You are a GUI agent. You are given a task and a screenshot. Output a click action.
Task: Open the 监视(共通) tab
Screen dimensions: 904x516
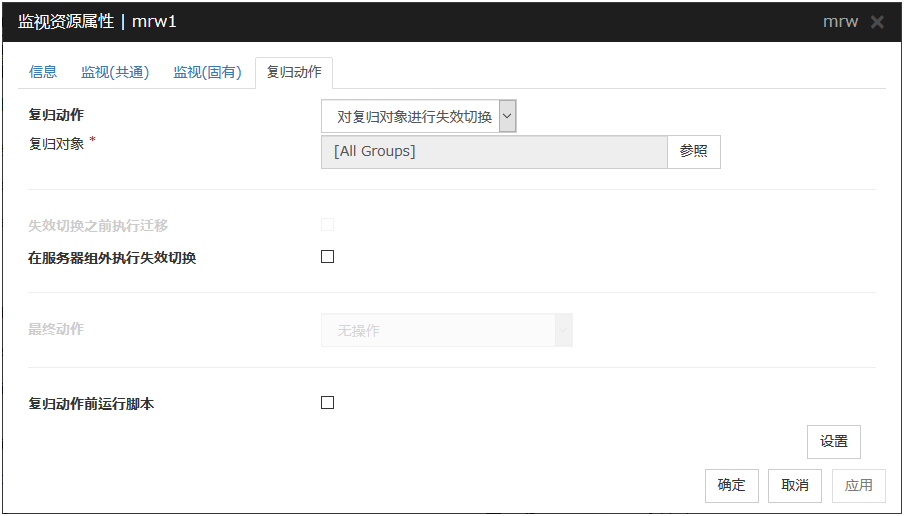pos(115,72)
